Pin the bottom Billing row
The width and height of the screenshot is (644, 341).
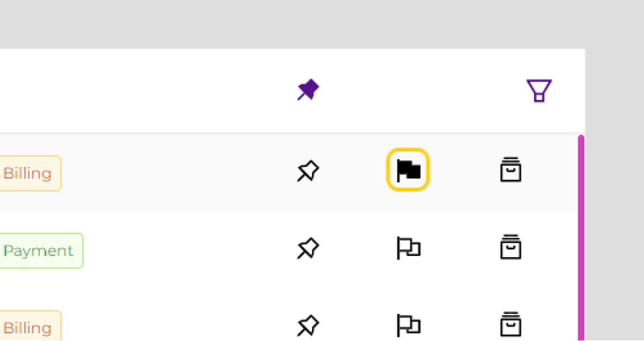pos(308,326)
